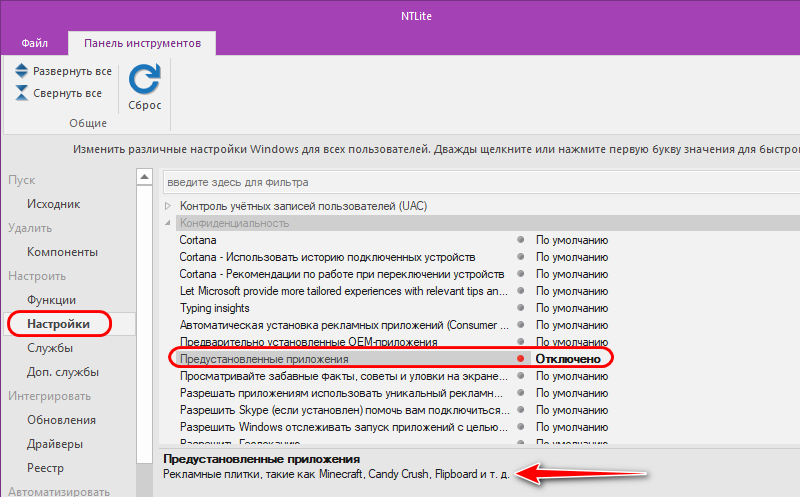Open the Службы page in sidebar
This screenshot has width=800, height=497.
(x=50, y=348)
